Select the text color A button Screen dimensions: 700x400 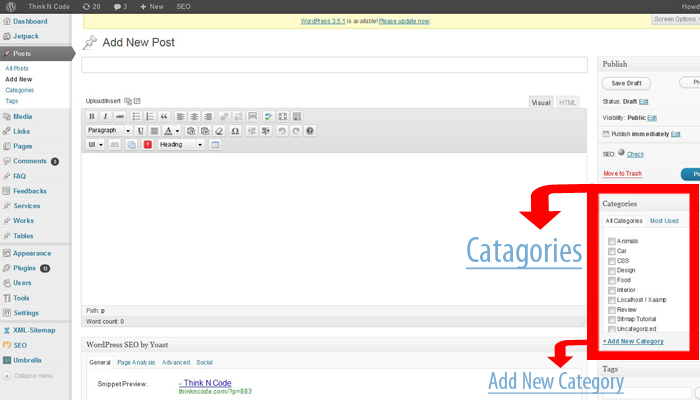coord(168,131)
